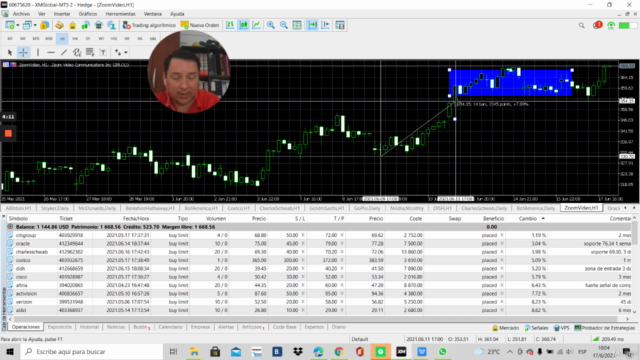Select the Fibonacci lines tool

[x=90, y=52]
